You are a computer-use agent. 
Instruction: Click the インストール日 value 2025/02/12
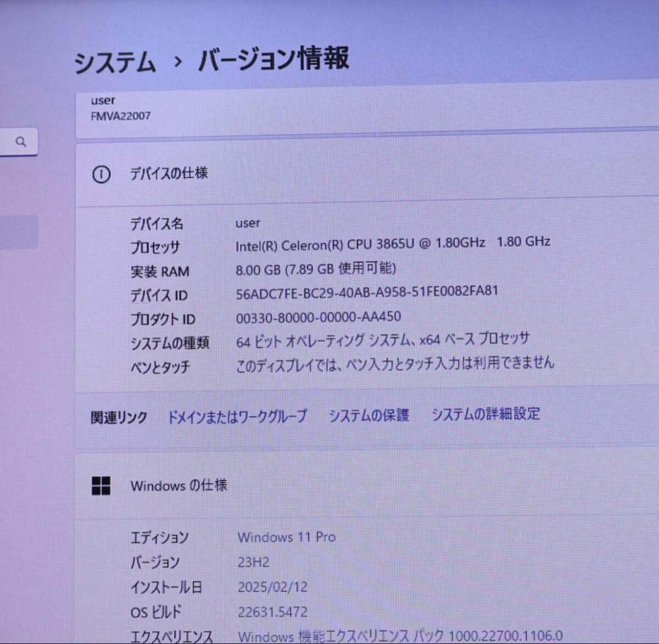tap(273, 587)
